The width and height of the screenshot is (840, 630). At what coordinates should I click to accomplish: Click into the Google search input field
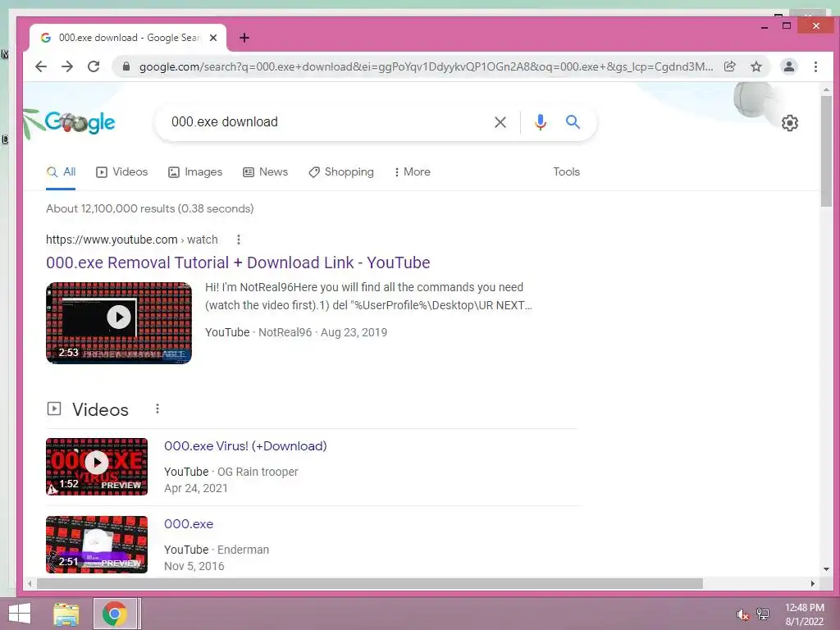326,122
